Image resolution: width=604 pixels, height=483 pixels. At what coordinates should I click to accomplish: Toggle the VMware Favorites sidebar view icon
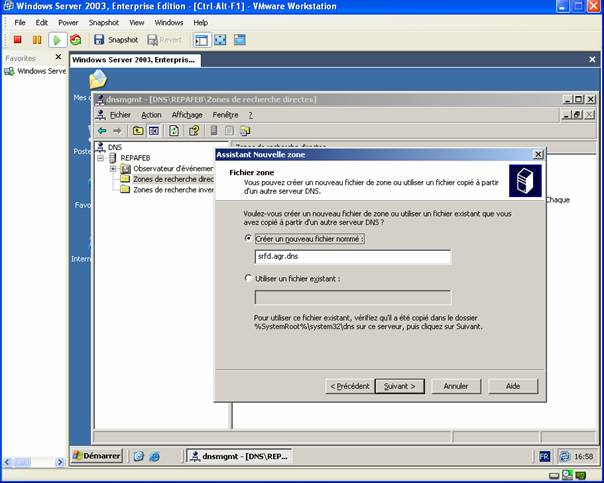[202, 40]
